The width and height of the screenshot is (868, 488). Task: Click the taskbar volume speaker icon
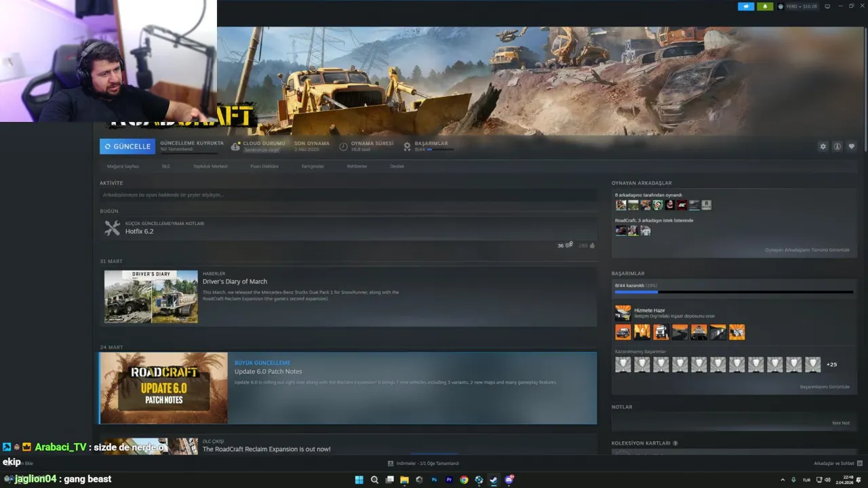828,480
